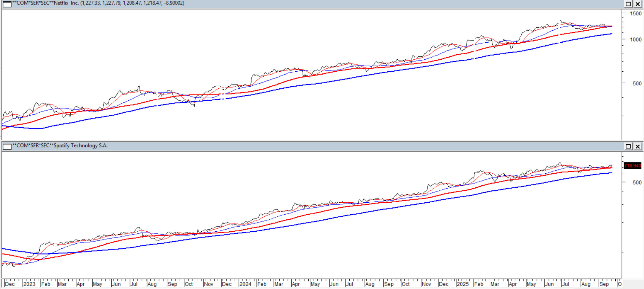Open the Netflix chart window control menu icon
The width and height of the screenshot is (644, 289).
[7, 4]
